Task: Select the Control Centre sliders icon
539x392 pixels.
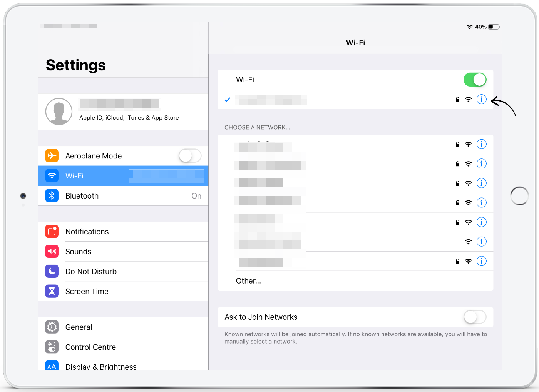Action: (52, 347)
